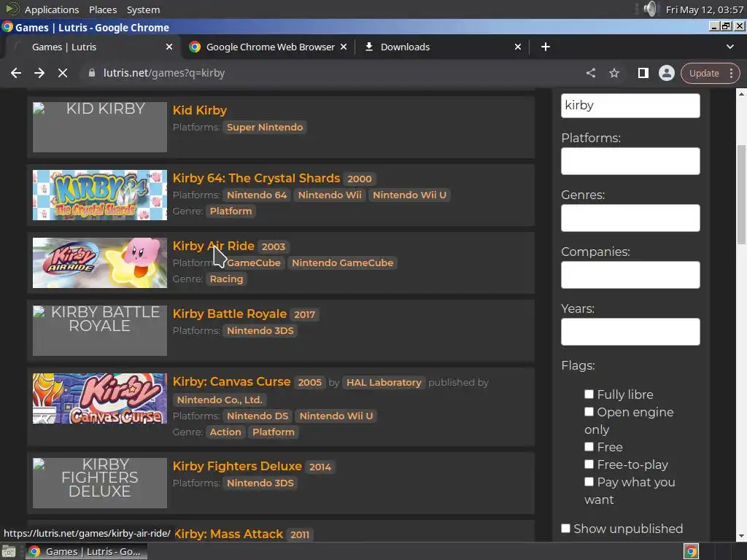Check the Free flag
The image size is (747, 560).
[x=589, y=447]
